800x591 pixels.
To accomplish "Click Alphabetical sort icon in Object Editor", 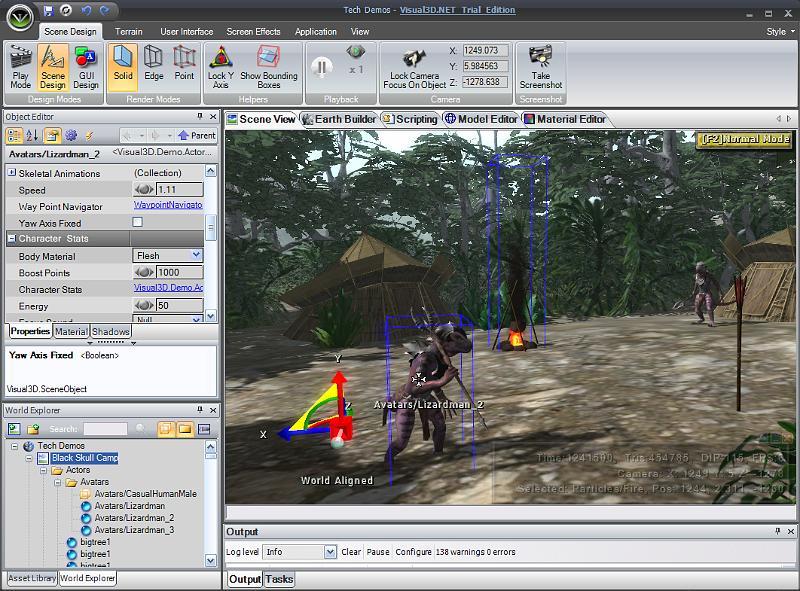I will pyautogui.click(x=33, y=135).
